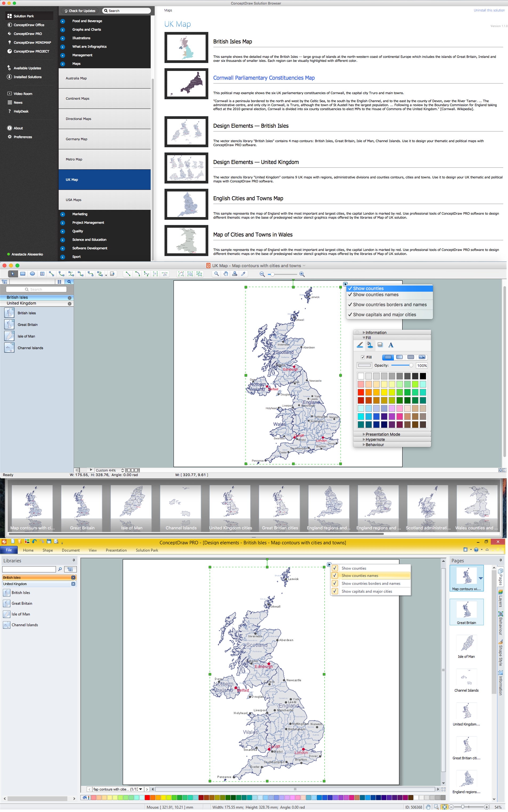Viewport: 508px width, 812px height.
Task: Select the rectangle shape tool in Mac toolbar
Action: tap(22, 274)
